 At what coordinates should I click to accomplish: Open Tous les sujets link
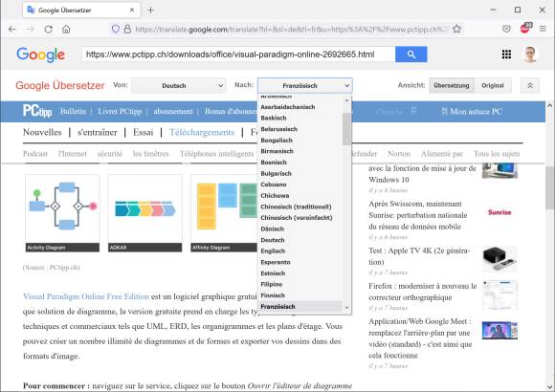pos(497,154)
